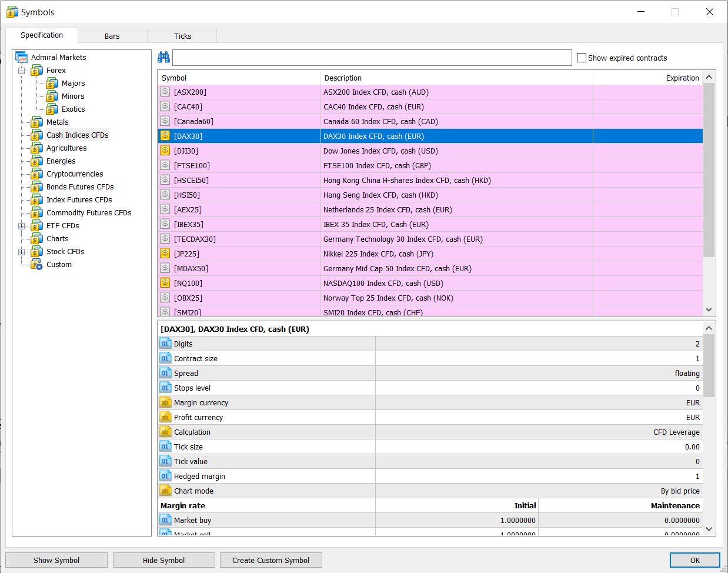Collapse the Forex tree node
This screenshot has width=728, height=573.
point(22,71)
